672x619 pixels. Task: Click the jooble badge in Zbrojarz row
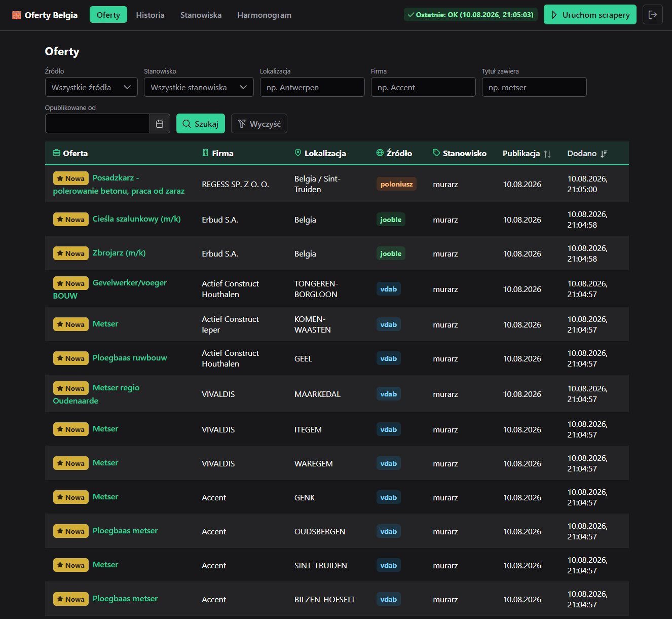point(391,253)
